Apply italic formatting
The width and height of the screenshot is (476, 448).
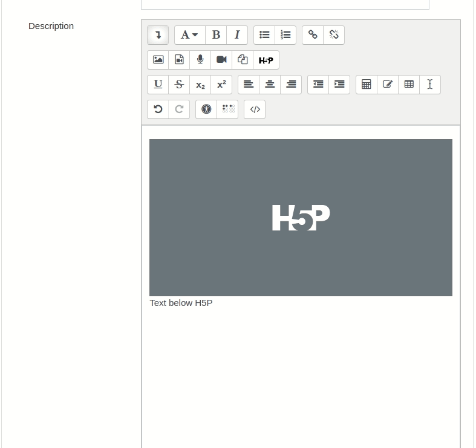[x=237, y=35]
